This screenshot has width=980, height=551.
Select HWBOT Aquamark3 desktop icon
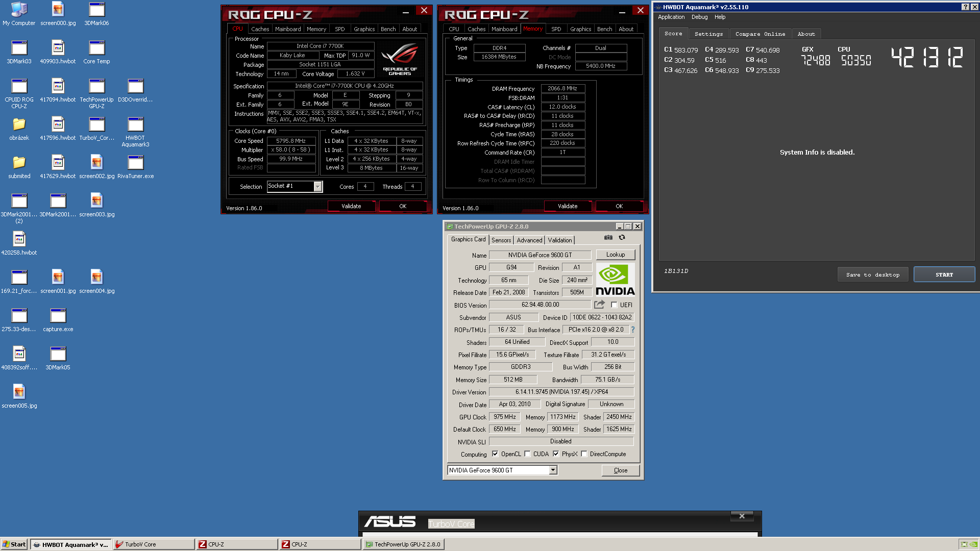pos(135,132)
